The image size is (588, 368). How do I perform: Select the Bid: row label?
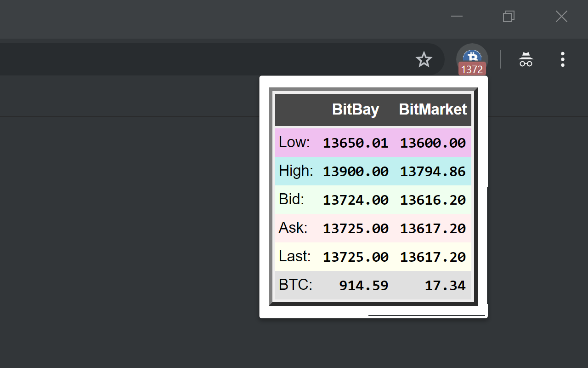[x=292, y=199]
